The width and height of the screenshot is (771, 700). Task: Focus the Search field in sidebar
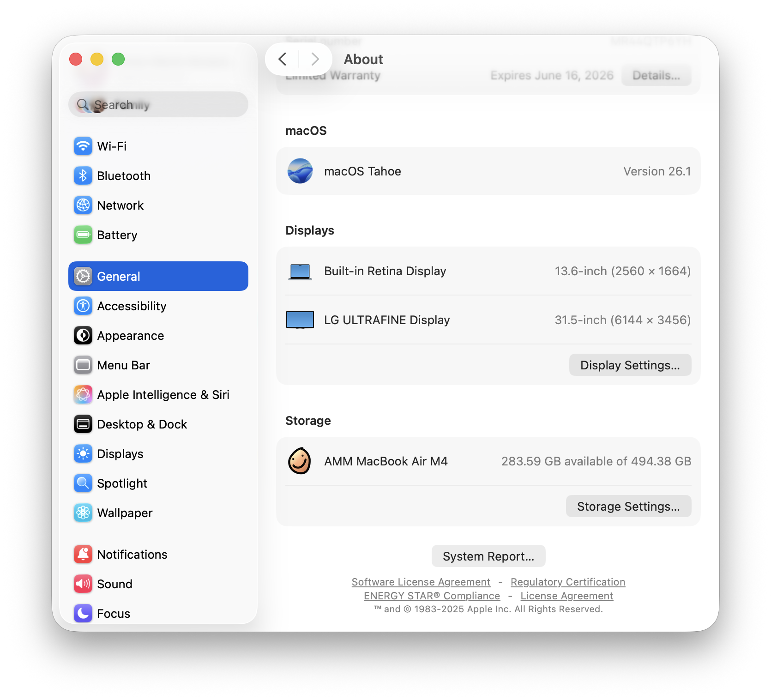pyautogui.click(x=158, y=104)
